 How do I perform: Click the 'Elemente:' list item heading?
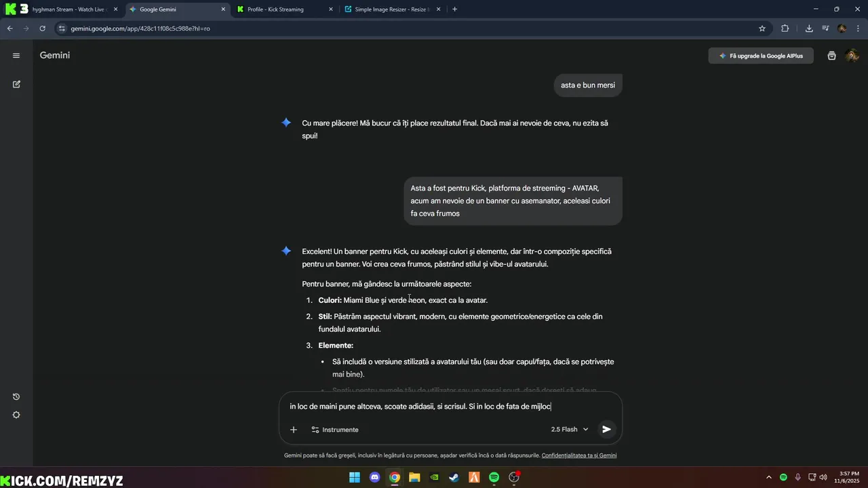[336, 346]
